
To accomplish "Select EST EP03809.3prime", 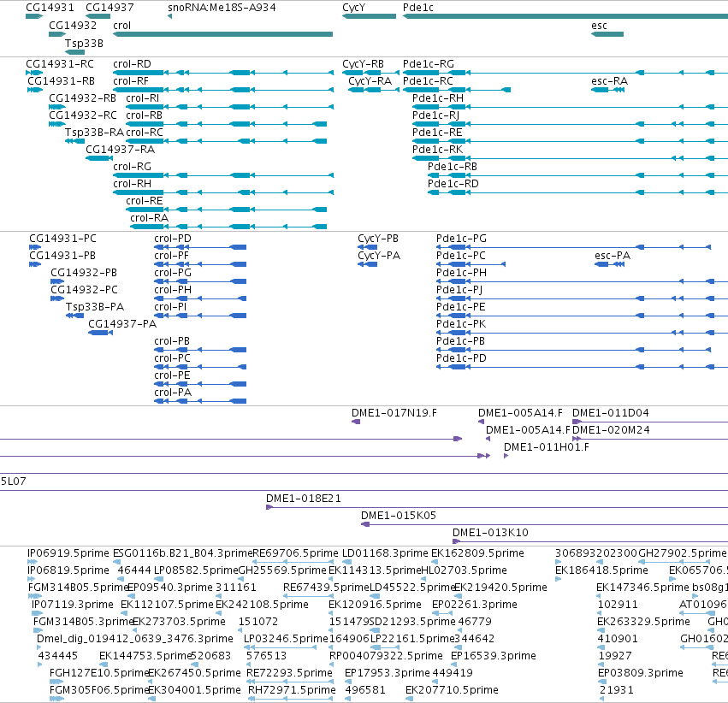I will tap(601, 682).
